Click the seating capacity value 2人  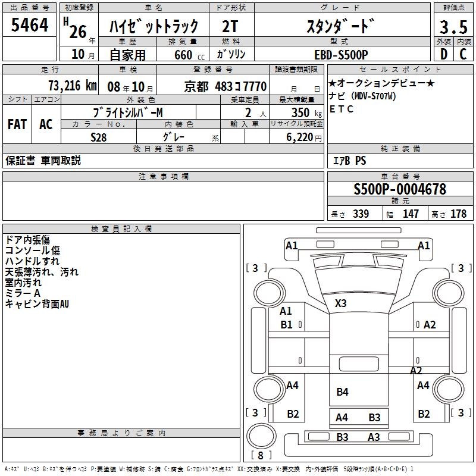[256, 112]
